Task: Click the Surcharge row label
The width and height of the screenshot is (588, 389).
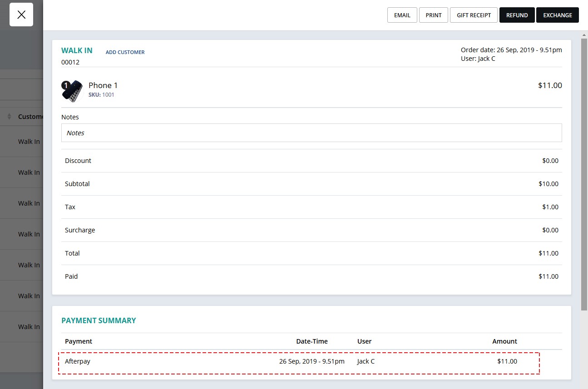Action: (x=80, y=230)
